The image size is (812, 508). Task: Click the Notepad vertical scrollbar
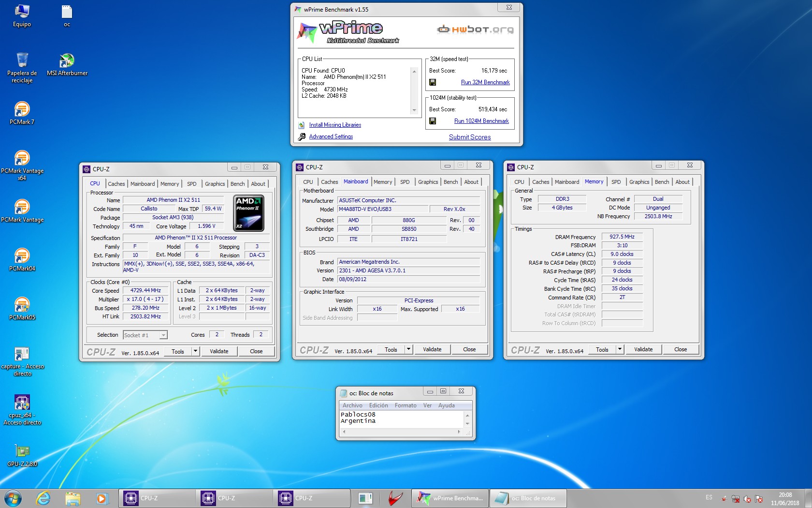pyautogui.click(x=467, y=419)
